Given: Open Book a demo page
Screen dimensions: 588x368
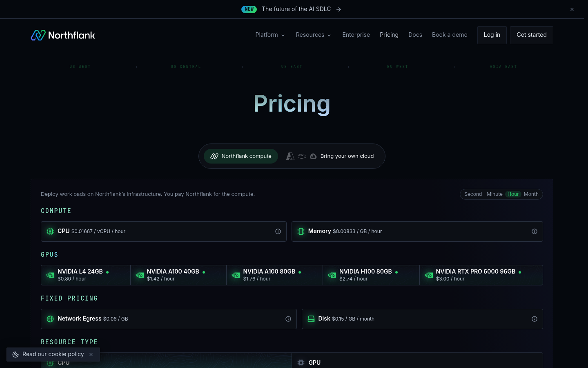Looking at the screenshot, I should 450,35.
